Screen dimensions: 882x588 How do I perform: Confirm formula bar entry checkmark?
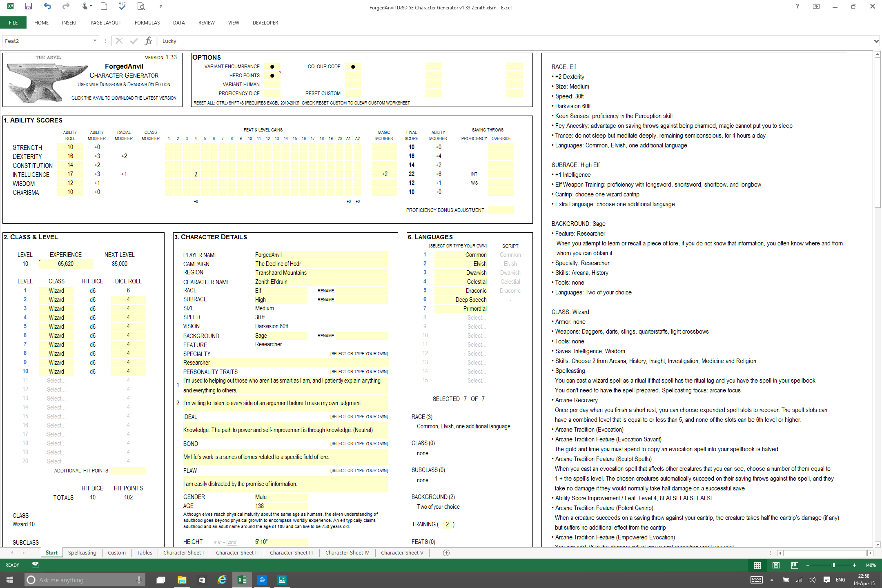(134, 41)
